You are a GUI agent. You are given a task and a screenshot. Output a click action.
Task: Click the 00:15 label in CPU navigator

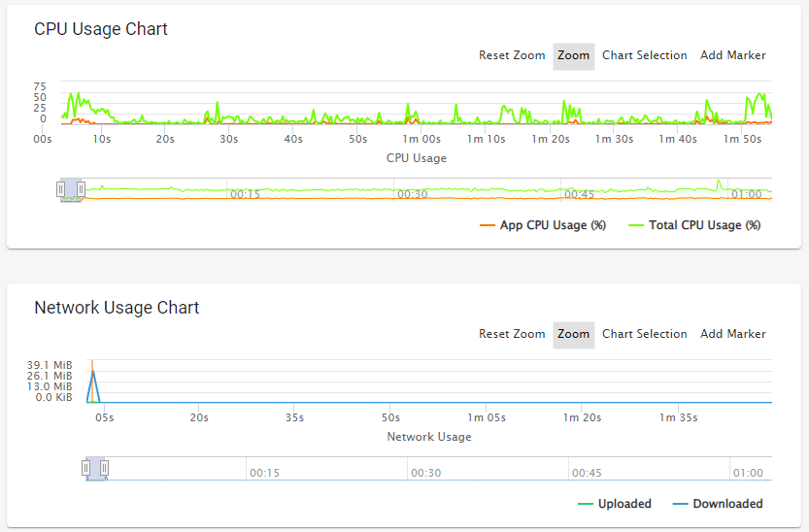[x=245, y=194]
